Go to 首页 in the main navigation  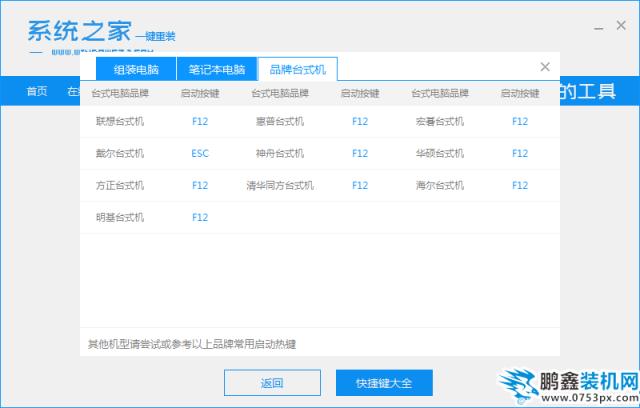[x=37, y=91]
